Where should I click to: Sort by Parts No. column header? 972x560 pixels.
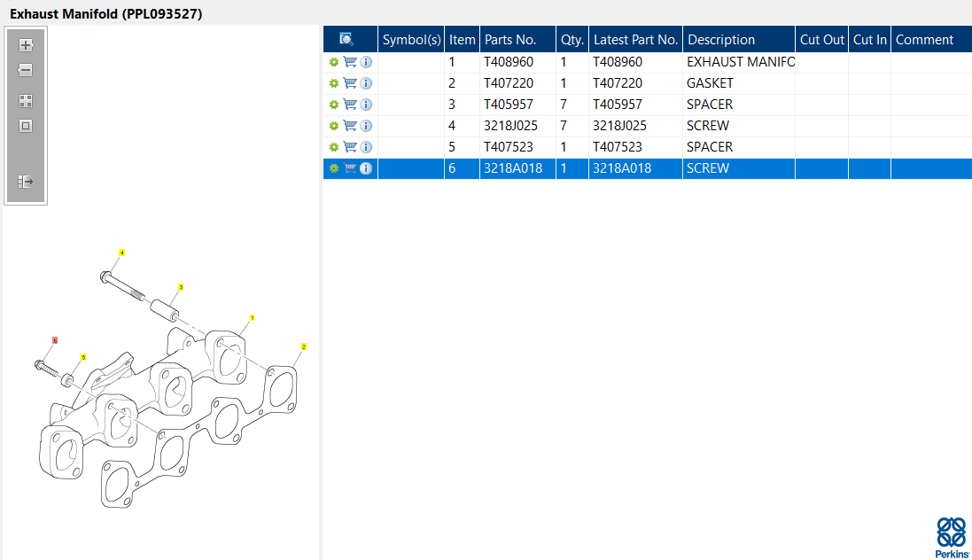517,40
